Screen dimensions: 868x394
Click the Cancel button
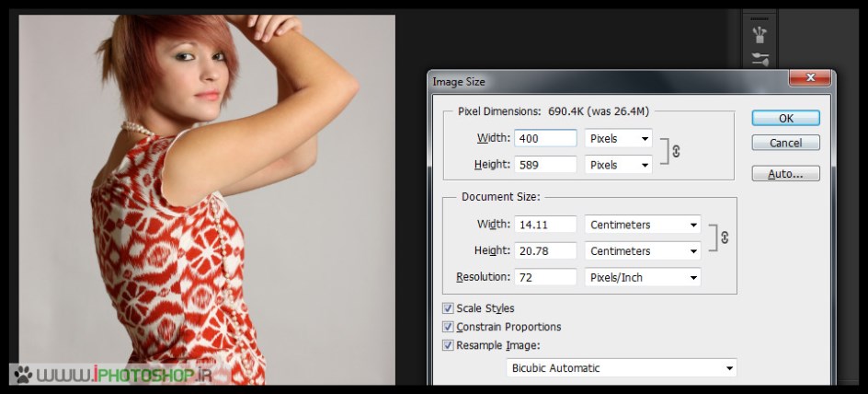pos(785,143)
